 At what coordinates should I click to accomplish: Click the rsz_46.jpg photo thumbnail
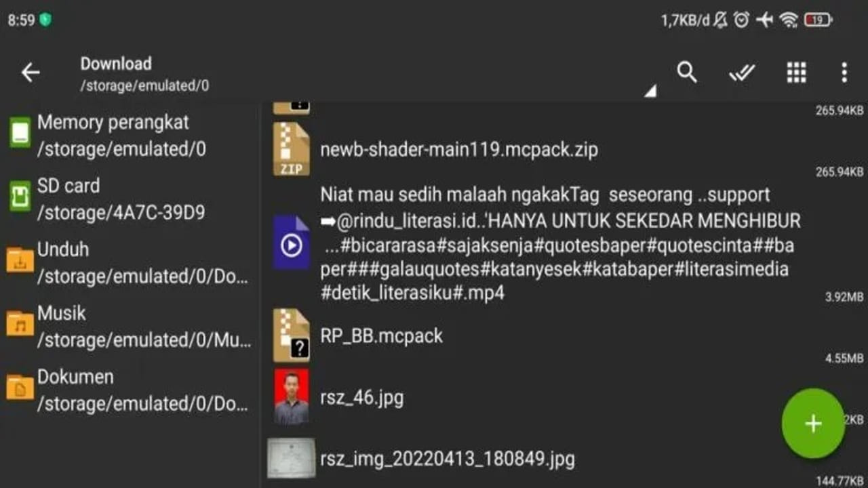click(292, 398)
